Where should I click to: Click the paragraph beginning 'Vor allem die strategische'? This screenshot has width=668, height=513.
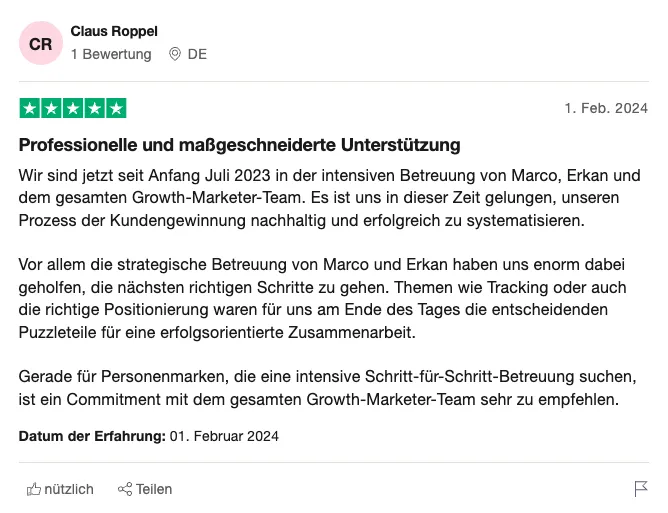click(x=322, y=298)
